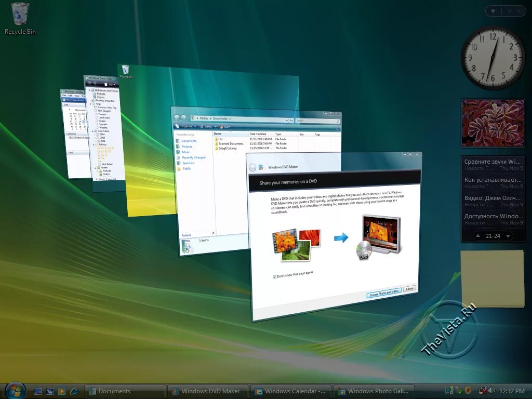Open the File menu in Windows Calendar

tap(64, 96)
